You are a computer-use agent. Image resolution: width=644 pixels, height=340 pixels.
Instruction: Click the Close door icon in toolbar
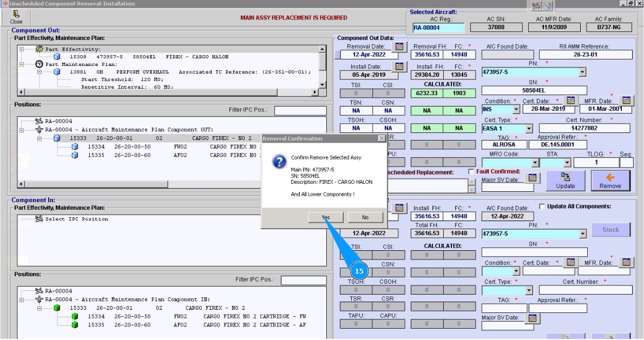click(x=16, y=15)
